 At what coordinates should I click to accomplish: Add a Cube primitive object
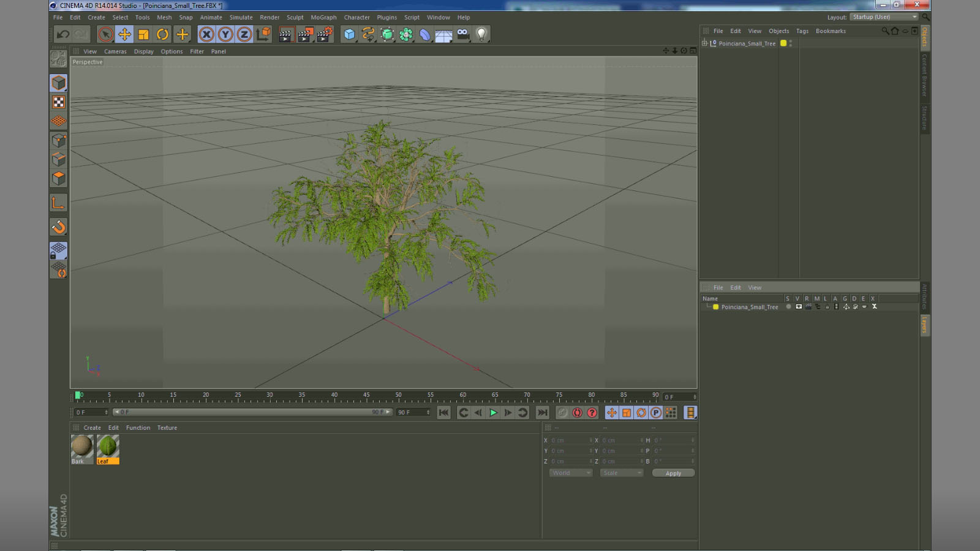349,34
